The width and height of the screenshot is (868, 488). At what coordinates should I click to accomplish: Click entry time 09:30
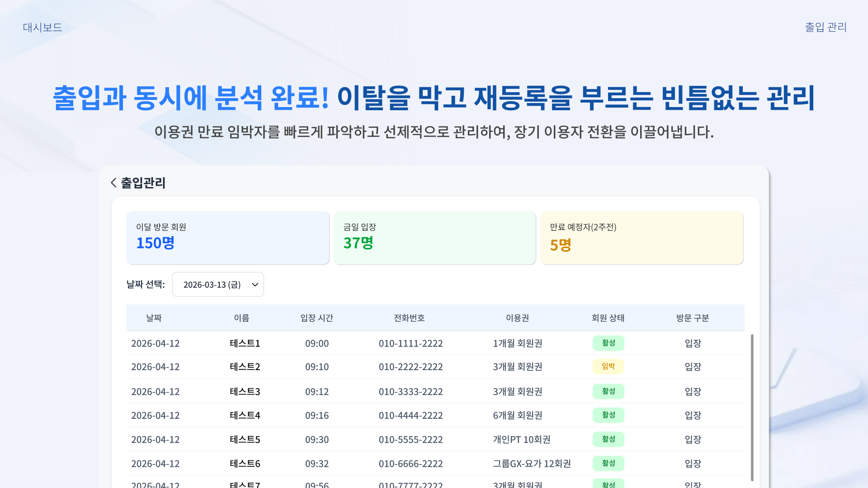[317, 440]
